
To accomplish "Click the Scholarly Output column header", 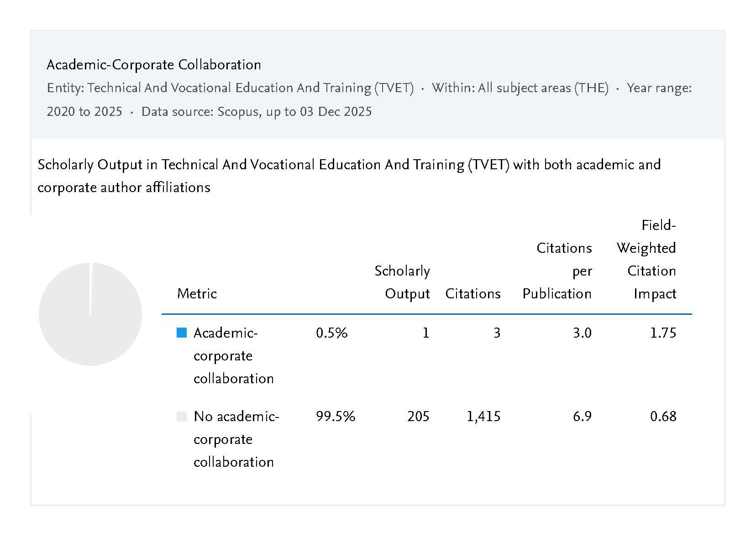I will click(x=402, y=282).
